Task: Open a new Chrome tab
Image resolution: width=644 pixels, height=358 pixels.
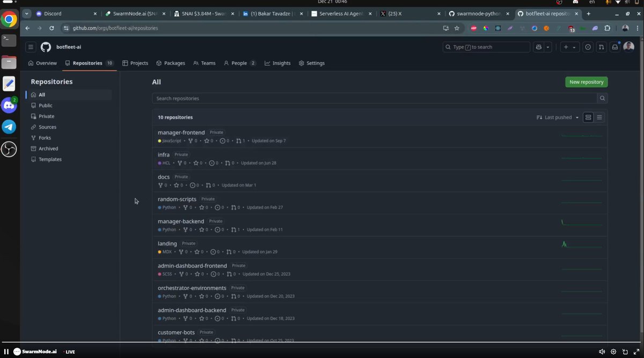Action: coord(589,13)
